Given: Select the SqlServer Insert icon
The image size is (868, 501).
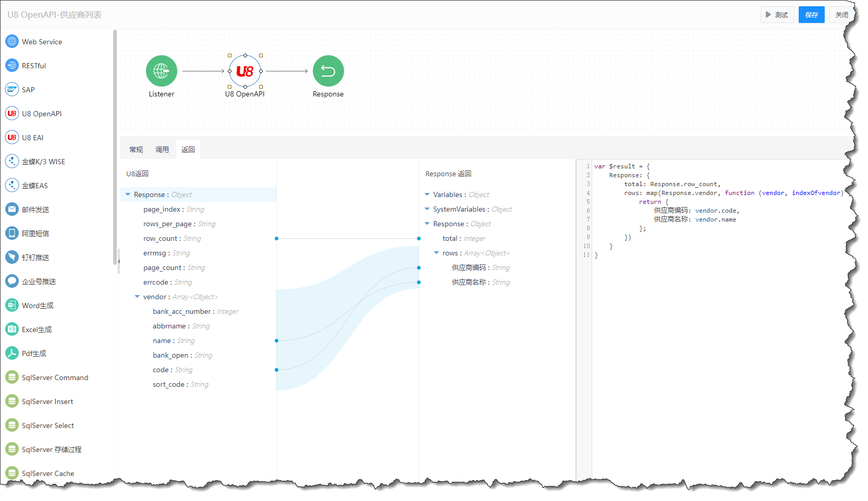Looking at the screenshot, I should [12, 401].
